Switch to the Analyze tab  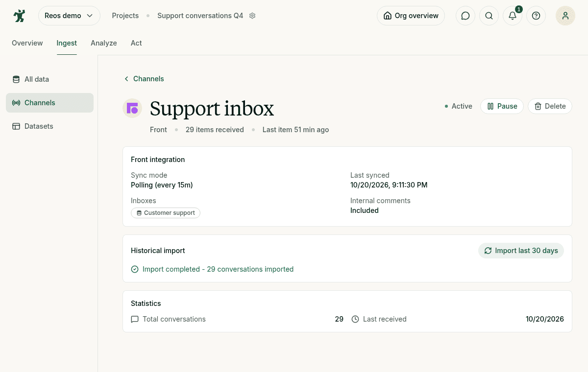104,43
